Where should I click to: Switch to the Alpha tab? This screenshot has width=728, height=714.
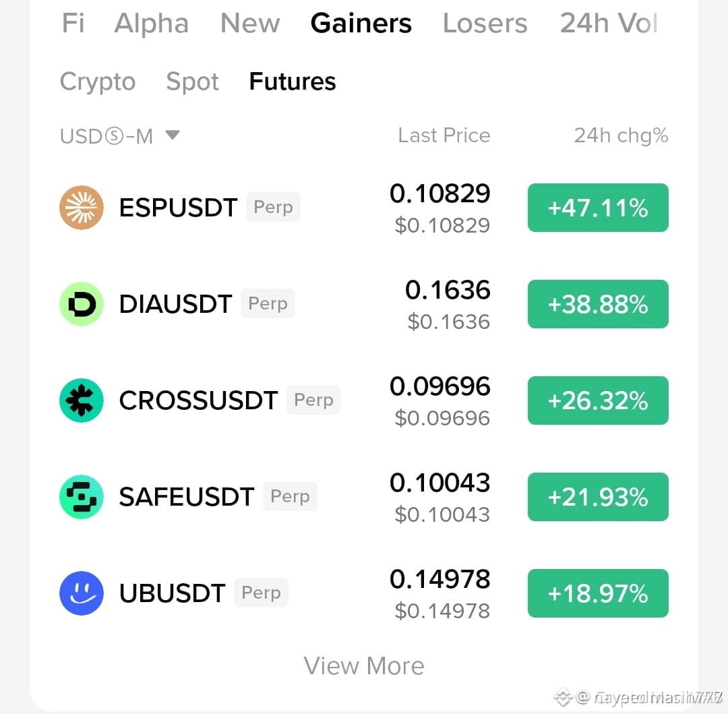point(152,23)
